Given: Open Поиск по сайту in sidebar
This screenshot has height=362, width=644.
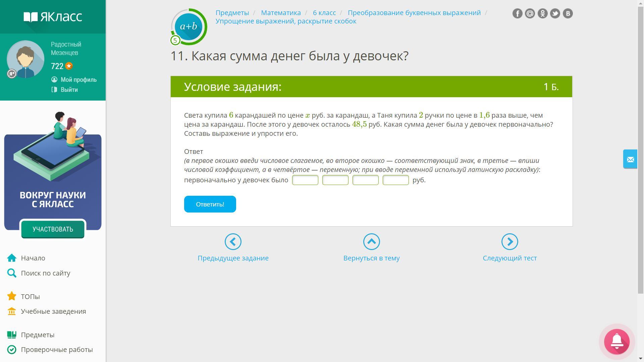Looking at the screenshot, I should point(45,273).
